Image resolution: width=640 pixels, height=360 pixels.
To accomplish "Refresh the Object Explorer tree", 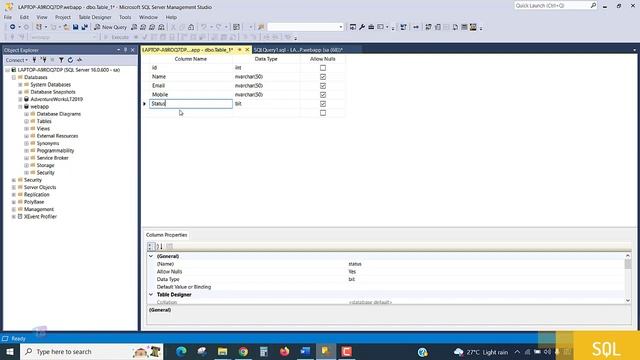I will coord(70,60).
